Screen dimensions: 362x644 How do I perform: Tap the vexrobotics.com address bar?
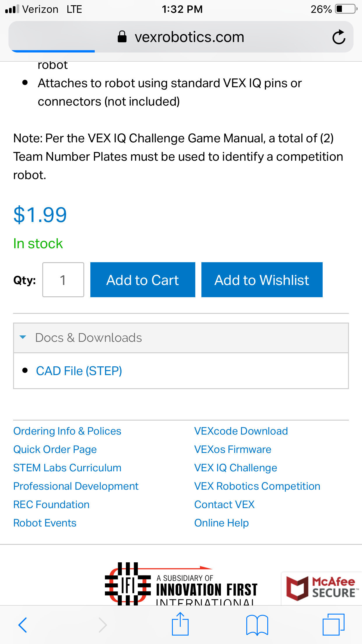coord(181,37)
